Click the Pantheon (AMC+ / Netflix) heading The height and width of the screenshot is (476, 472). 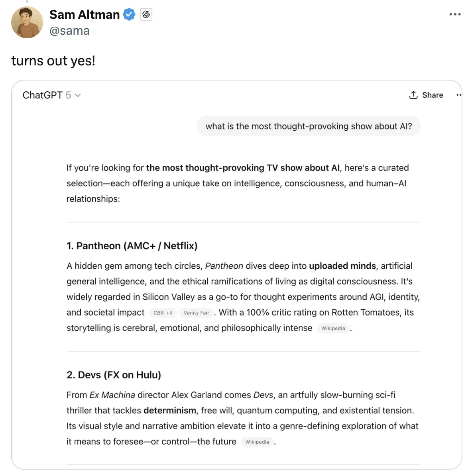(x=132, y=246)
